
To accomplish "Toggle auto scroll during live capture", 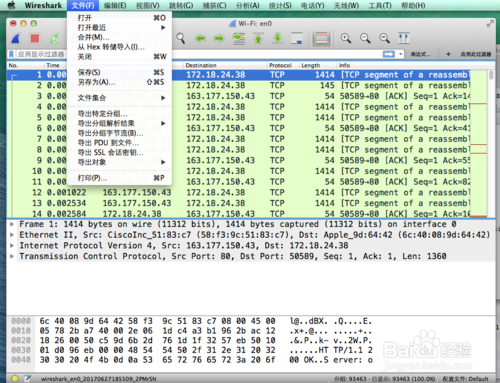I will click(297, 38).
